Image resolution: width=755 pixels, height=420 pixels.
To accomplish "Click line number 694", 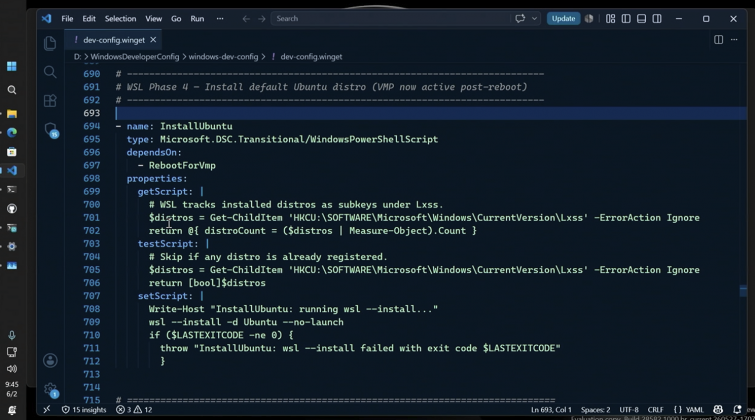I will click(x=91, y=126).
